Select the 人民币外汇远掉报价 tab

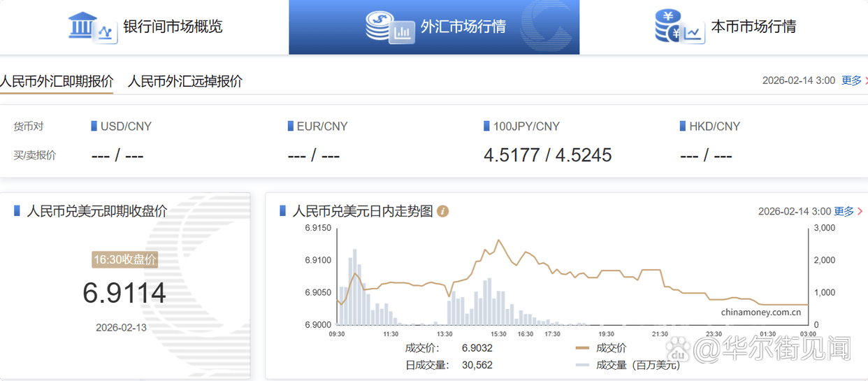point(185,81)
